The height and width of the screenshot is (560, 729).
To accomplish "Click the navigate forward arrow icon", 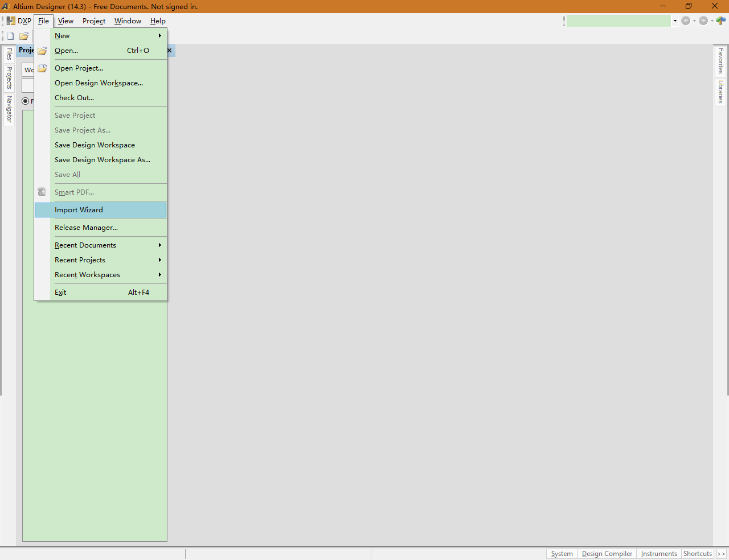I will (x=703, y=20).
